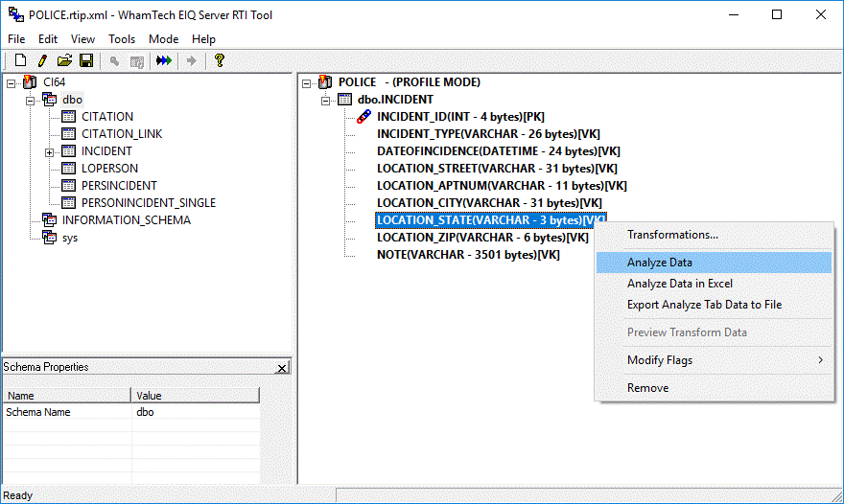Select the LOCATION_ZIP column row
This screenshot has height=504, width=844.
pyautogui.click(x=482, y=238)
